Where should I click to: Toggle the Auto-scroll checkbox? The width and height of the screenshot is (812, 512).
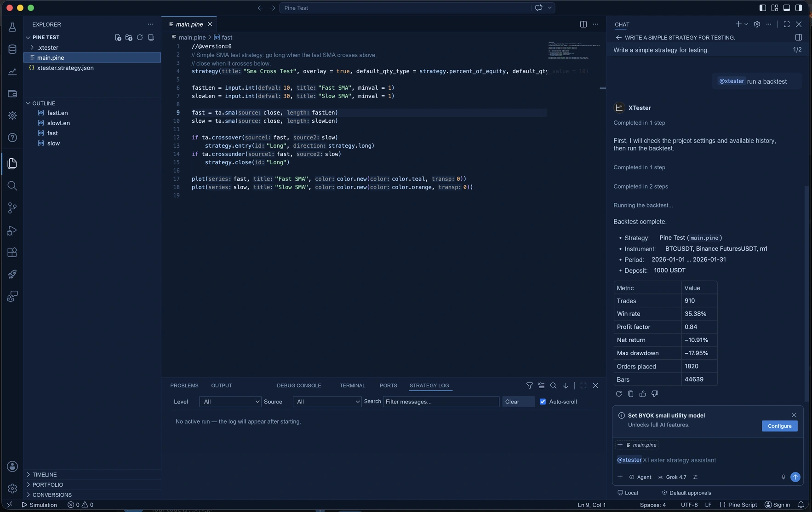[543, 402]
